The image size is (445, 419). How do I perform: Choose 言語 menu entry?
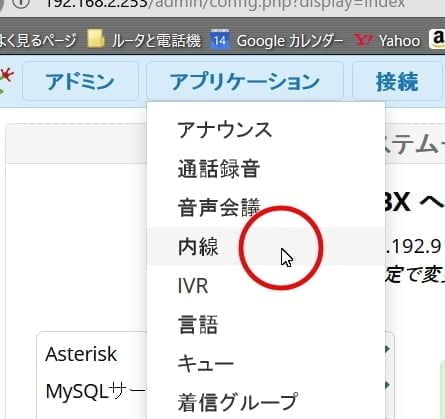click(266, 325)
